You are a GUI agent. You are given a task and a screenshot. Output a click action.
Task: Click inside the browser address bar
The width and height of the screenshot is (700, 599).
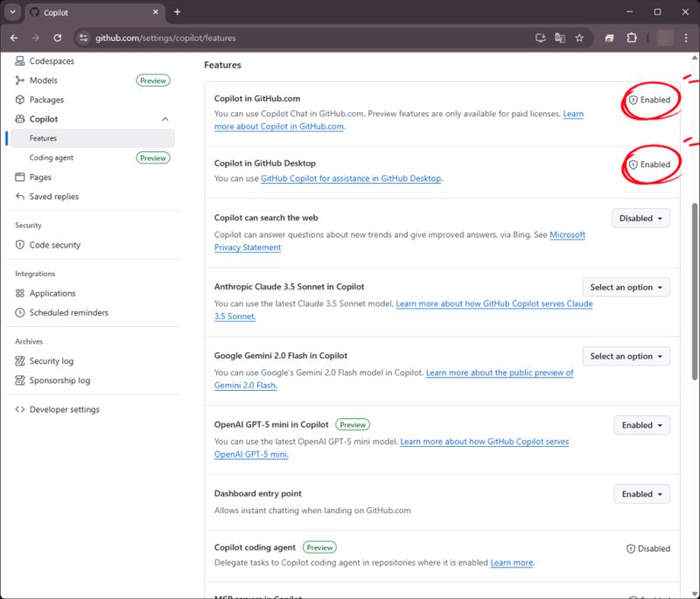[262, 38]
